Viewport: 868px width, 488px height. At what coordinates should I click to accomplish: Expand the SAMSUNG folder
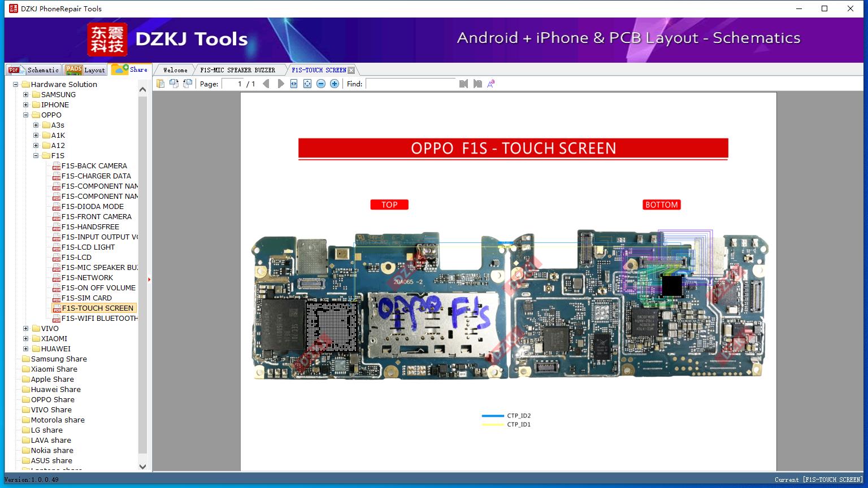[26, 95]
